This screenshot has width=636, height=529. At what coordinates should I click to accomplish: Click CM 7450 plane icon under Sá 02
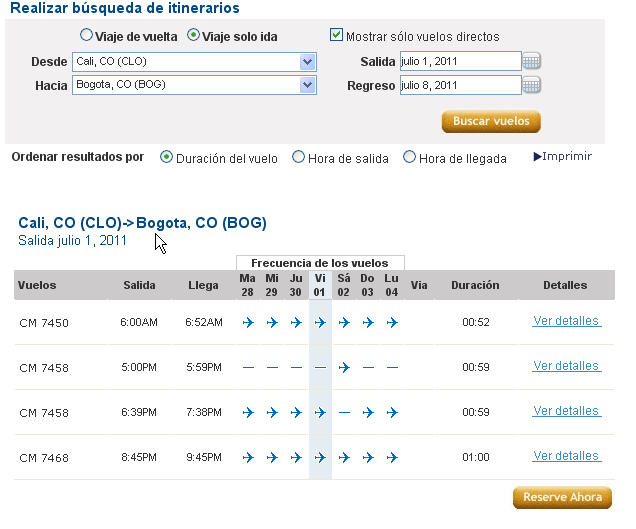(344, 323)
